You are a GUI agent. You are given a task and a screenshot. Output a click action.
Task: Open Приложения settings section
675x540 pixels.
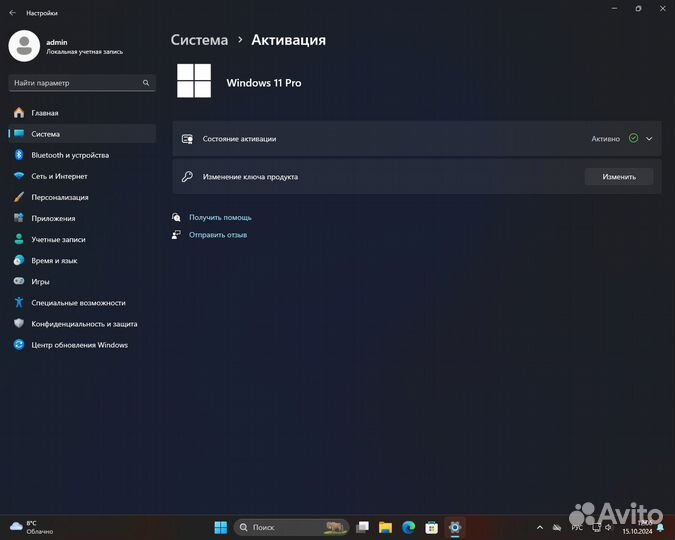point(82,218)
